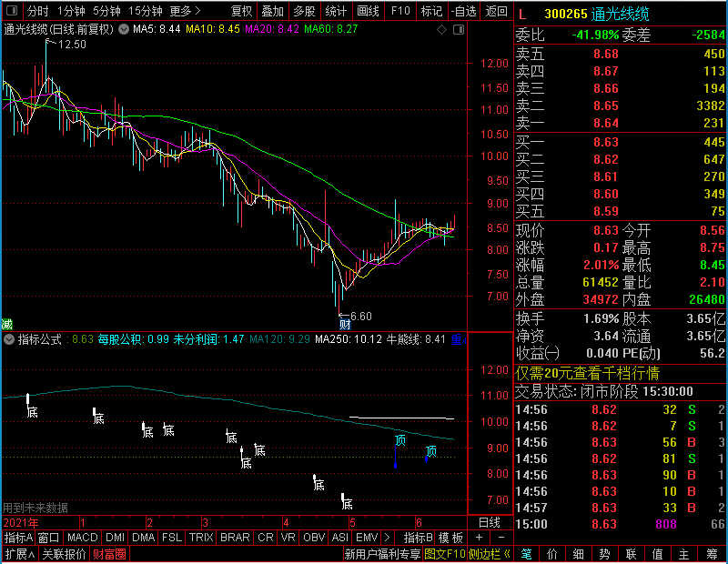This screenshot has width=728, height=564.
Task: Open the 窗口 window count option
Action: tap(49, 538)
